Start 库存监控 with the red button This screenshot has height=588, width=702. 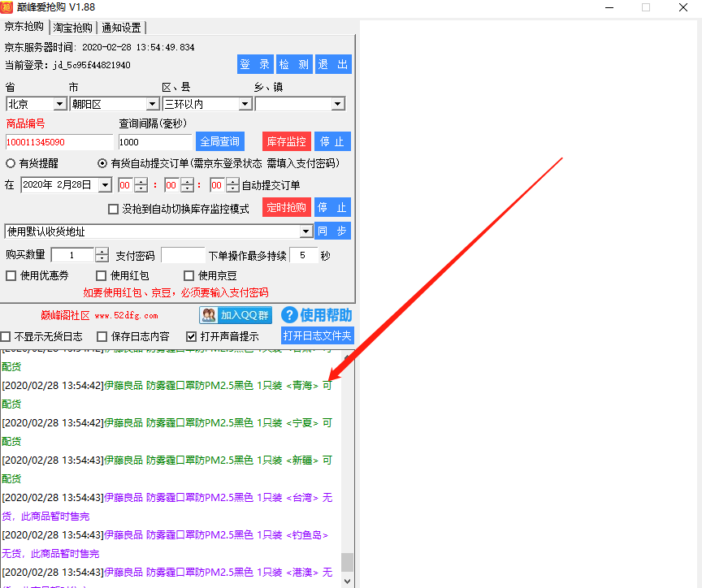coord(287,142)
